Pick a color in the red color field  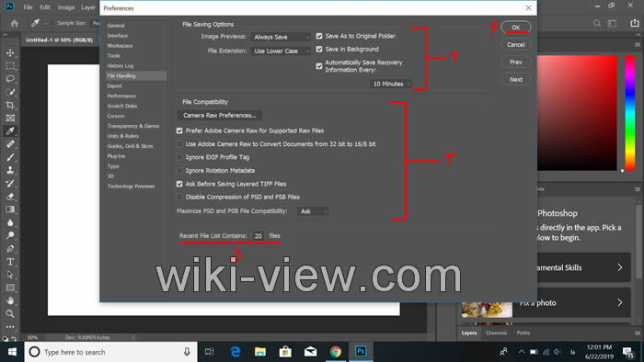coord(577,113)
